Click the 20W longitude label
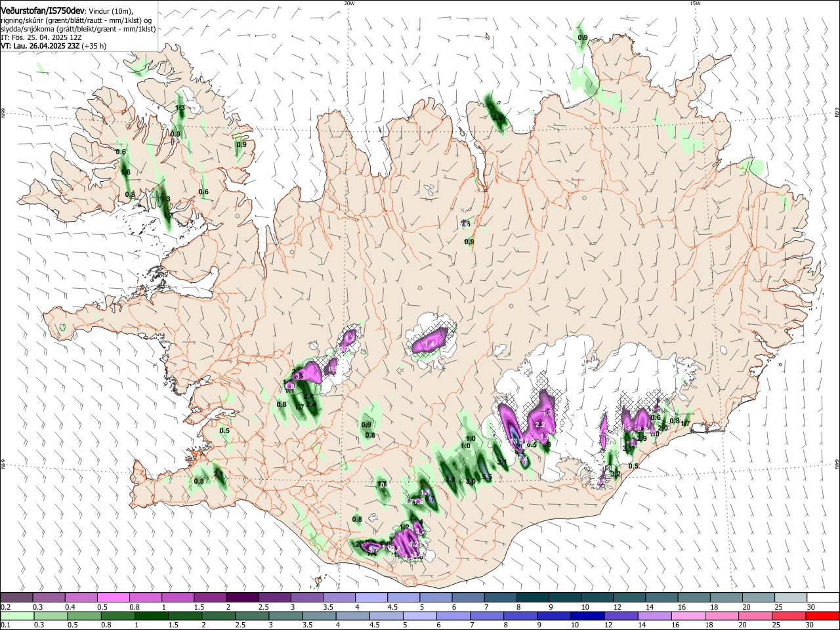 349,3
